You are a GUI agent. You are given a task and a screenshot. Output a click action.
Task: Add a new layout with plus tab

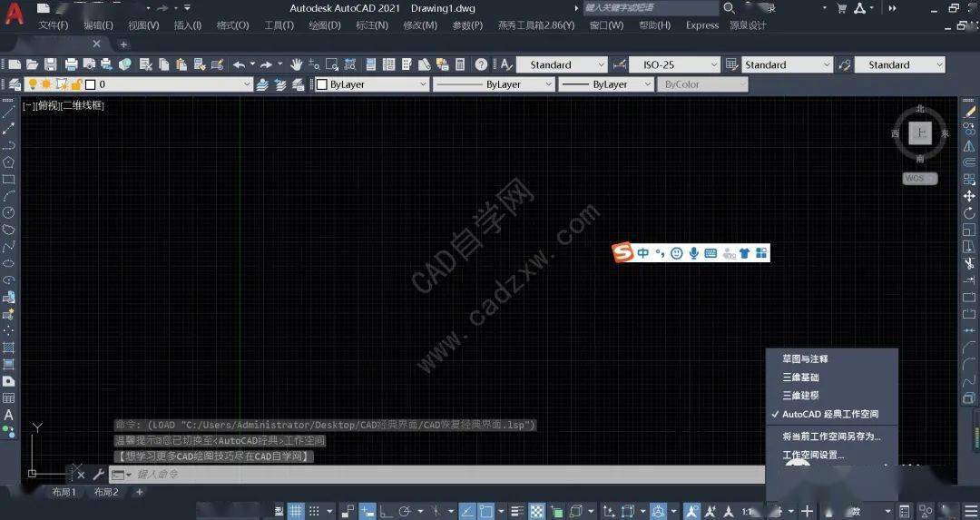tap(140, 492)
